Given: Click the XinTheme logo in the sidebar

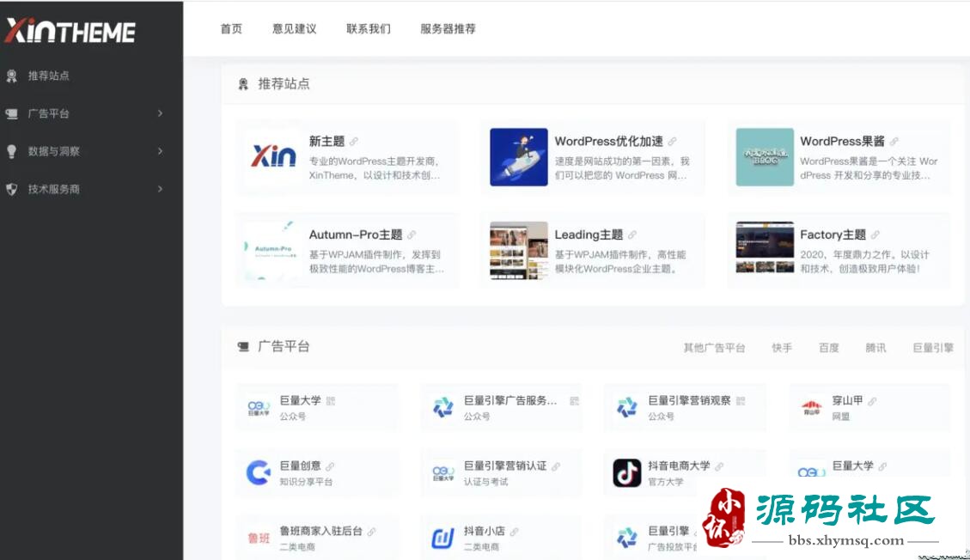Looking at the screenshot, I should click(70, 30).
